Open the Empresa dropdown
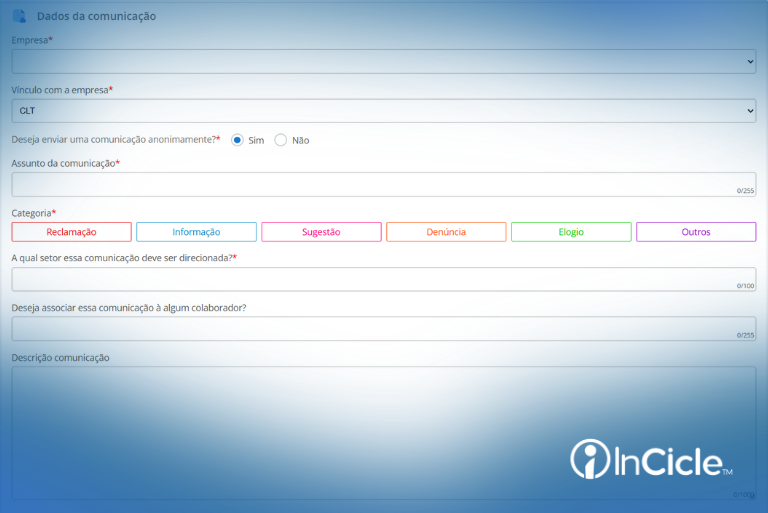The width and height of the screenshot is (768, 513). point(383,62)
